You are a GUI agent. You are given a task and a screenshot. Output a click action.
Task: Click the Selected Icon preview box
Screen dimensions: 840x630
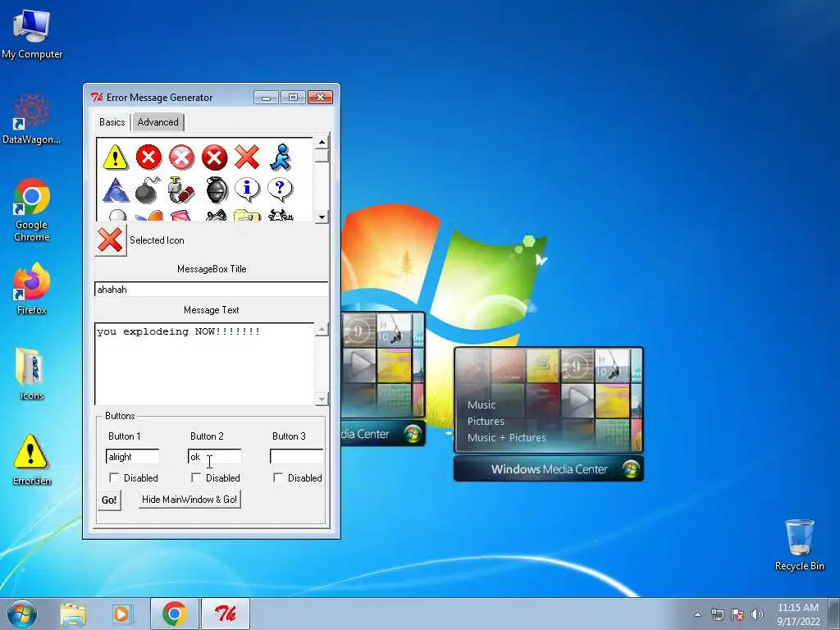[x=111, y=240]
